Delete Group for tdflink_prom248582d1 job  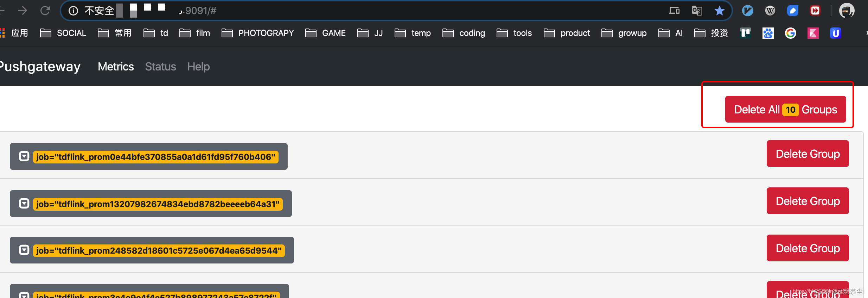(x=808, y=248)
